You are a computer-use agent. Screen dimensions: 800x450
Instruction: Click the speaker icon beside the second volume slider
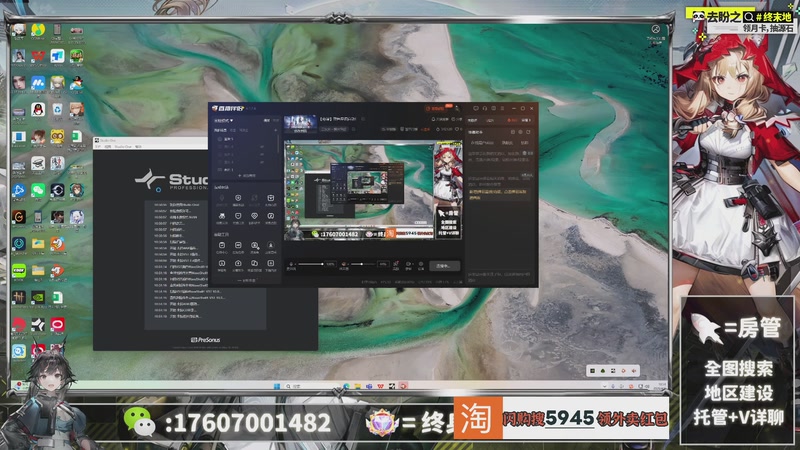click(345, 265)
